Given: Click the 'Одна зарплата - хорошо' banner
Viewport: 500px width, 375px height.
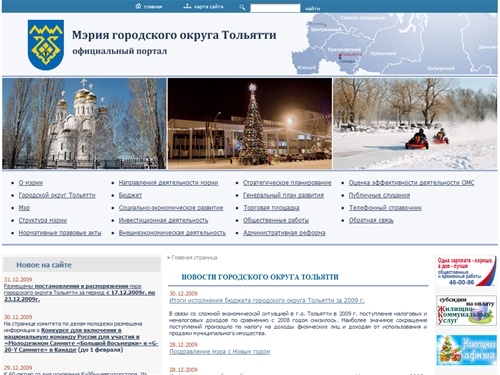Looking at the screenshot, I should [466, 271].
